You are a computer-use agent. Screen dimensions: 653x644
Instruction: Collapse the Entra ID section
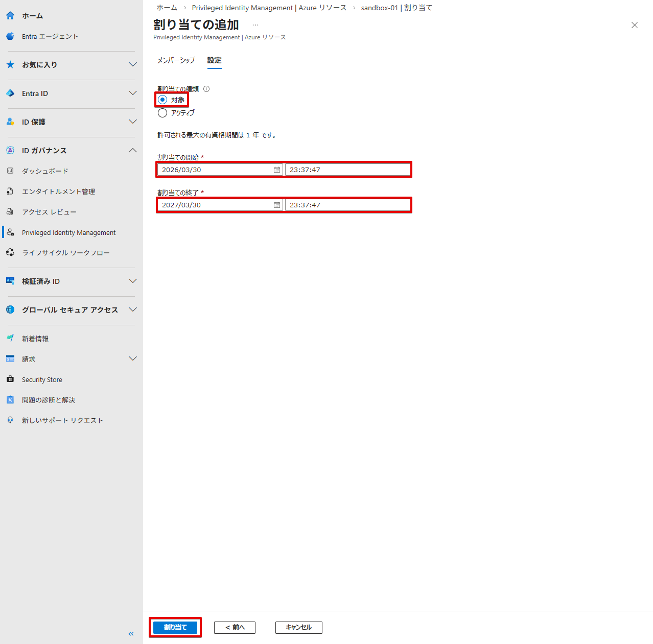tap(132, 93)
